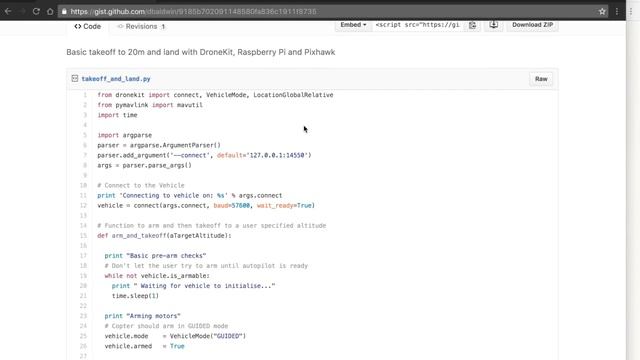Click the 'vehicle = connect(args.connect' line
Viewport: 640px width, 360px height.
click(x=206, y=205)
